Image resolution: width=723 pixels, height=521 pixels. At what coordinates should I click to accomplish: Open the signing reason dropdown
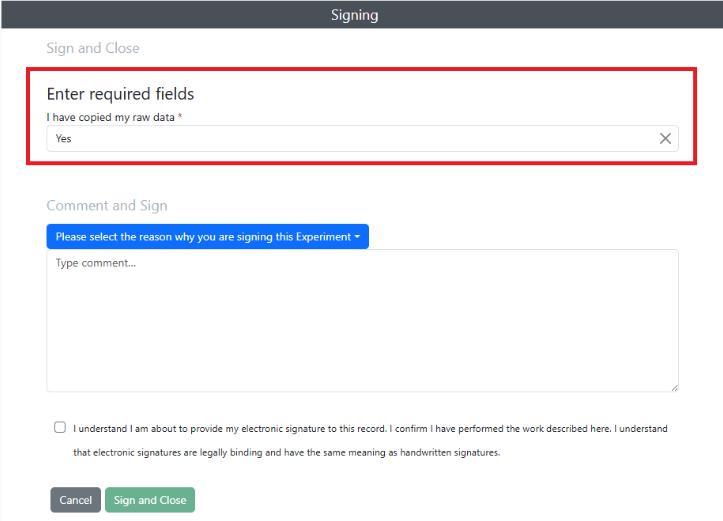pyautogui.click(x=207, y=237)
